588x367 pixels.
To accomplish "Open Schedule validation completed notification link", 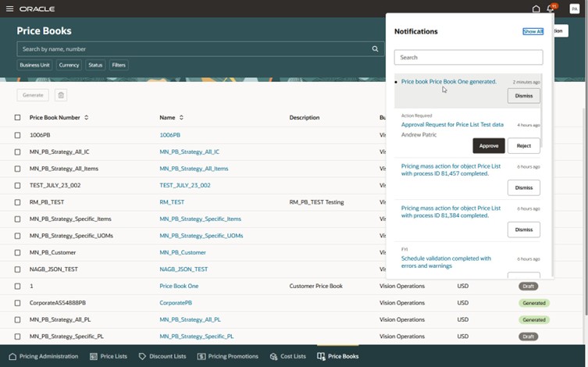I will [x=446, y=262].
